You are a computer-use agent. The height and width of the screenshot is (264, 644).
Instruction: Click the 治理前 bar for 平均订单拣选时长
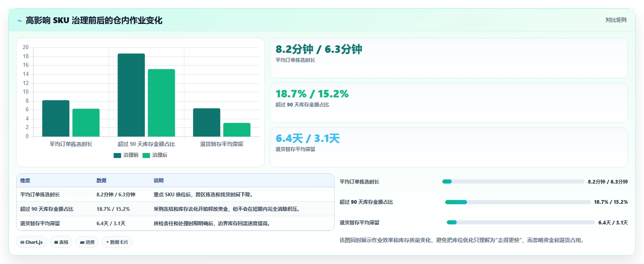[56, 118]
